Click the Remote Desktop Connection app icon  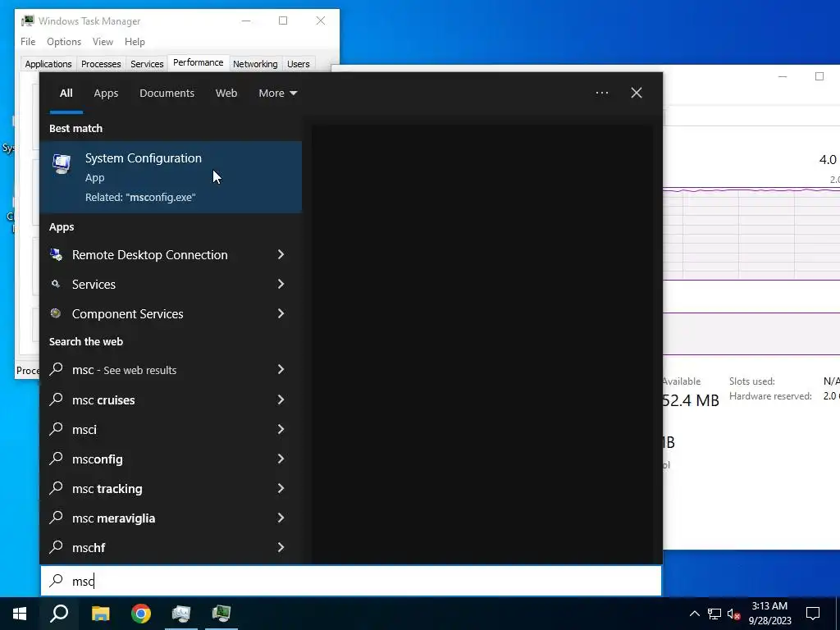click(57, 254)
